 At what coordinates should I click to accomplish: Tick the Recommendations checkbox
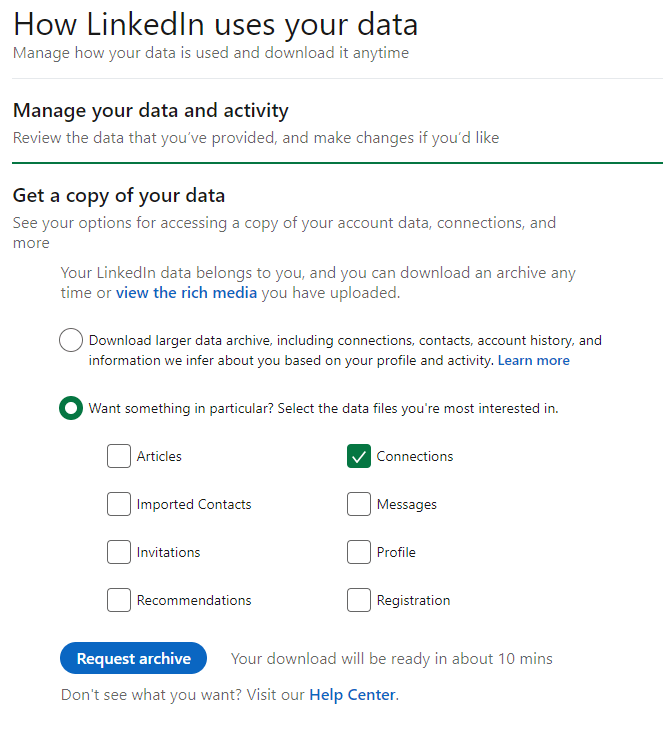pos(119,600)
